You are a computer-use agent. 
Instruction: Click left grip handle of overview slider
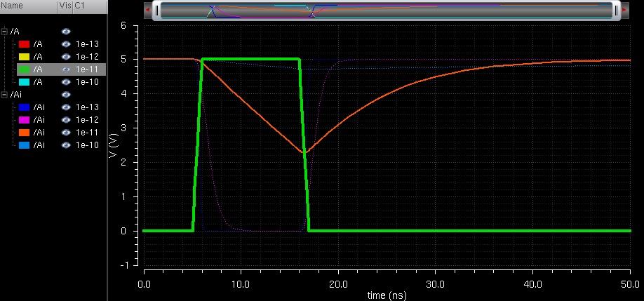[x=156, y=11]
